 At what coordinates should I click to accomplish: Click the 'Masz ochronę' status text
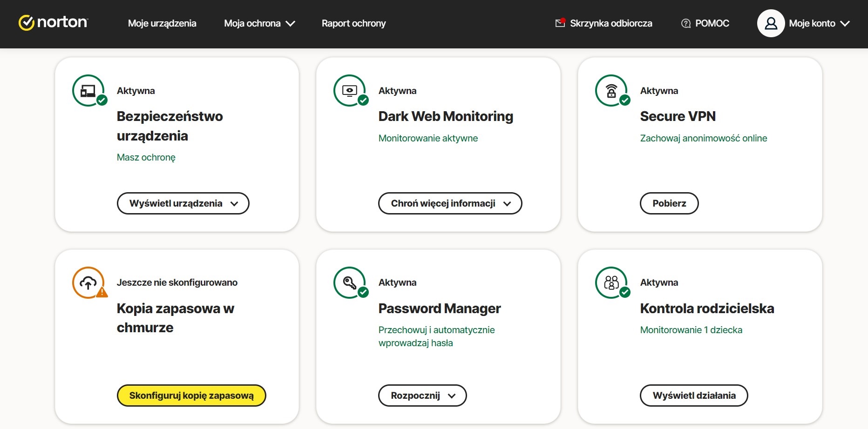pyautogui.click(x=146, y=157)
